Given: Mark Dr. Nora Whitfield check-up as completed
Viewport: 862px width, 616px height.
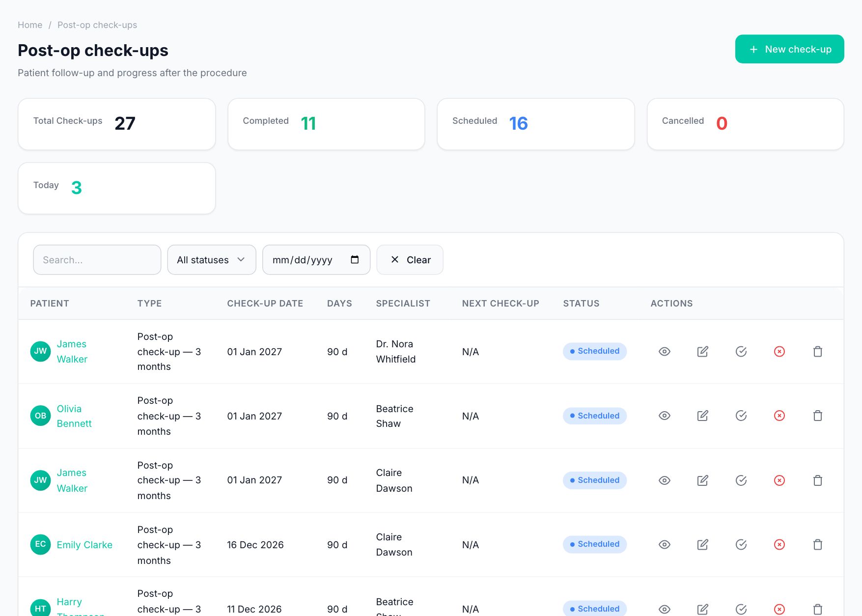Looking at the screenshot, I should [741, 352].
